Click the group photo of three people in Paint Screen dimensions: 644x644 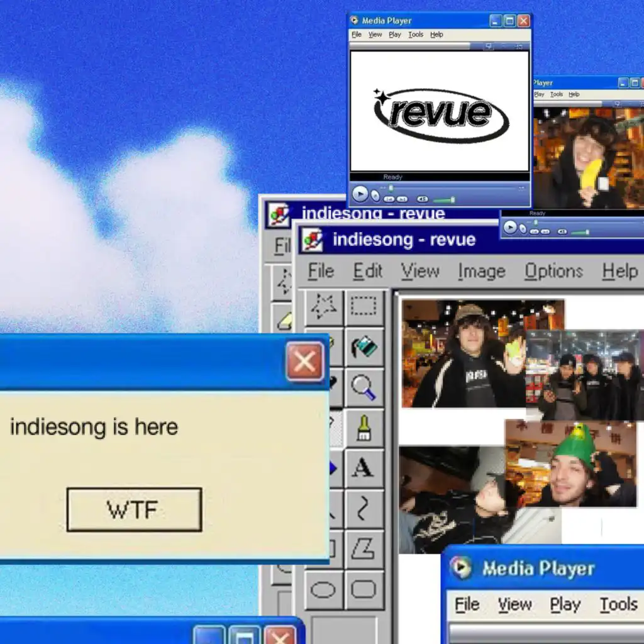[x=585, y=376]
